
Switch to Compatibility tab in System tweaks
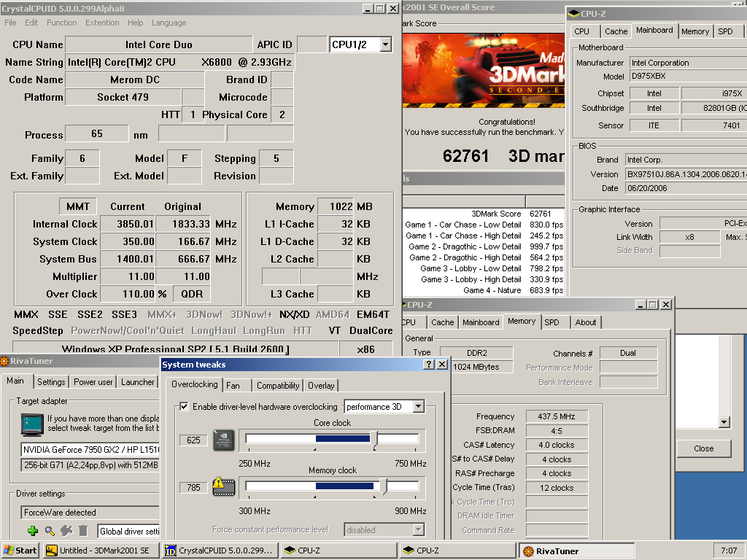tap(278, 385)
